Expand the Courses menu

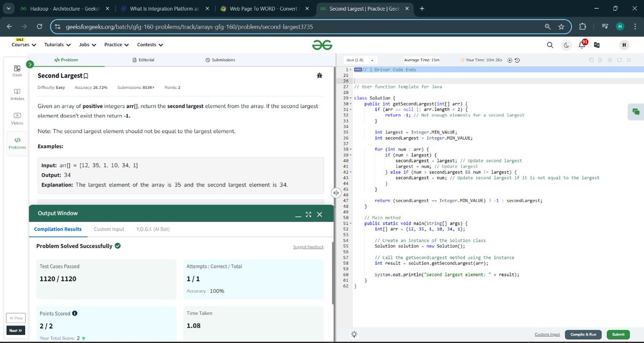click(24, 45)
